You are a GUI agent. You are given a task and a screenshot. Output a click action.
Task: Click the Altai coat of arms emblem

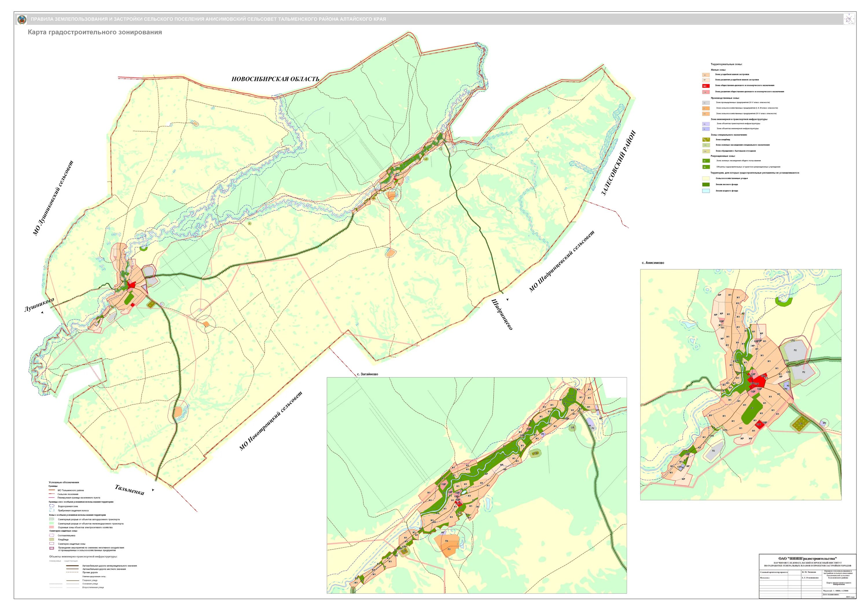pyautogui.click(x=22, y=19)
